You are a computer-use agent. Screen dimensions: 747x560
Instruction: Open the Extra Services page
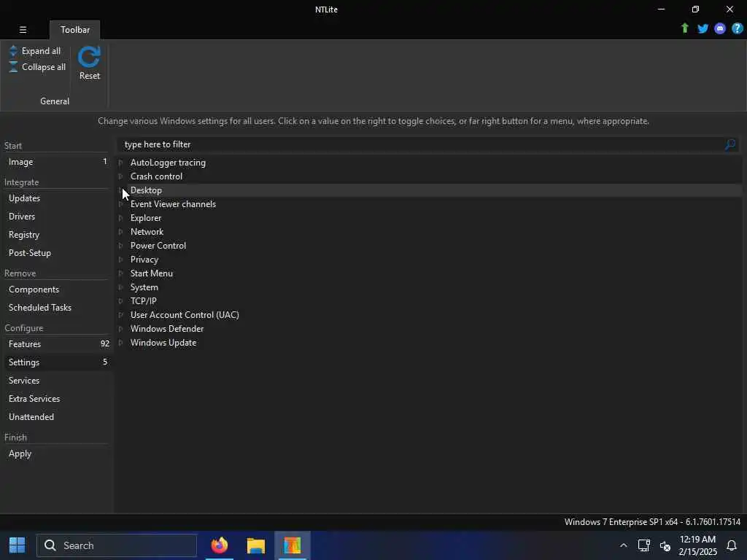click(x=57, y=399)
